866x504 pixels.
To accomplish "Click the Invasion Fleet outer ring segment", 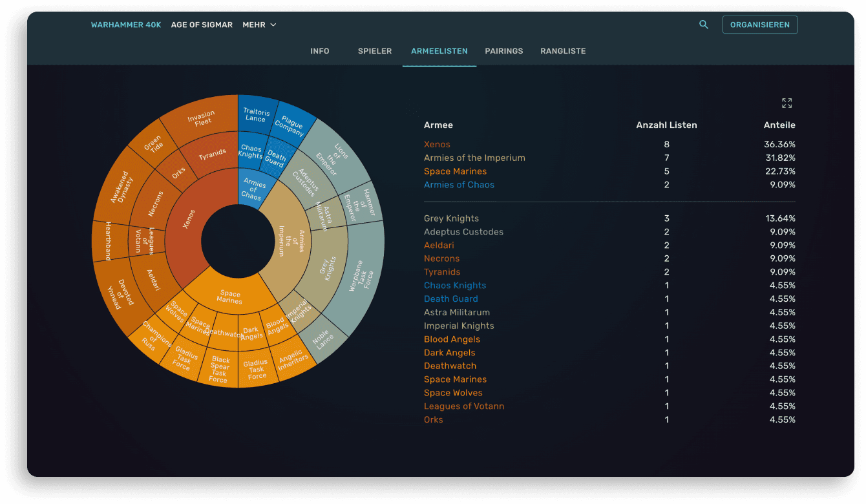I will coord(202,117).
